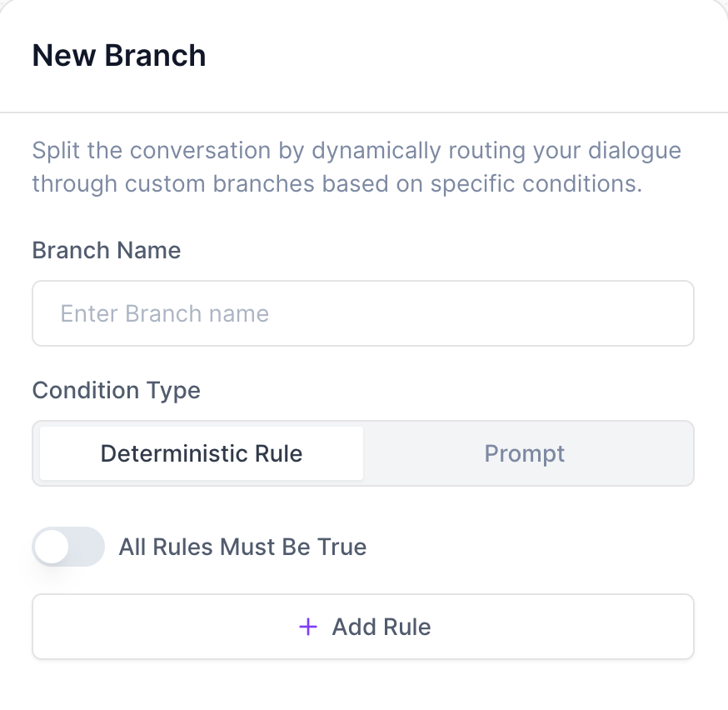Click the 'All Rules Must Be True' label
The width and height of the screenshot is (728, 710).
(x=242, y=547)
